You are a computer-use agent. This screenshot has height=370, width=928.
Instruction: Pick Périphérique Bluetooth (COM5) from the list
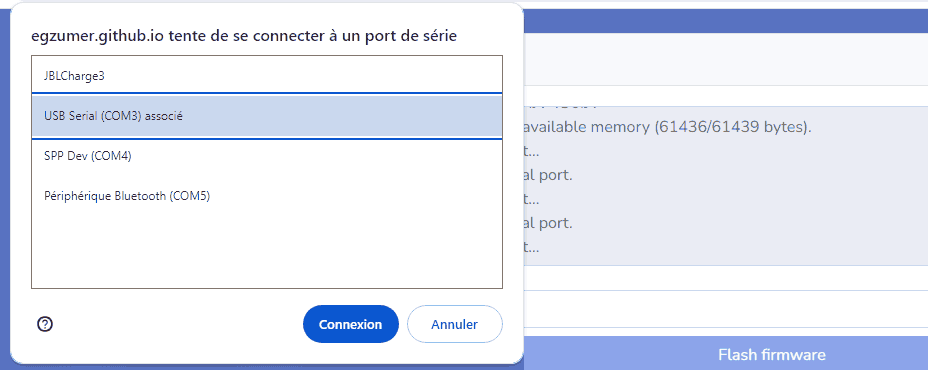[x=267, y=196]
